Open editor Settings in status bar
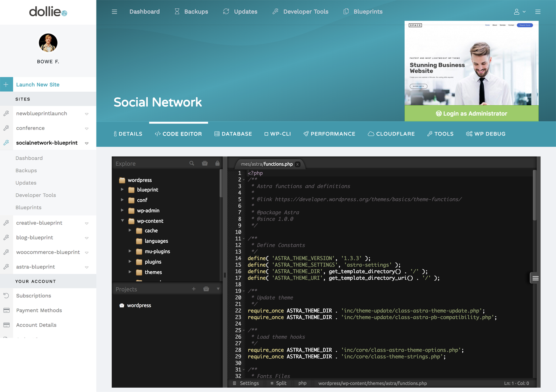This screenshot has width=556, height=392. [246, 383]
